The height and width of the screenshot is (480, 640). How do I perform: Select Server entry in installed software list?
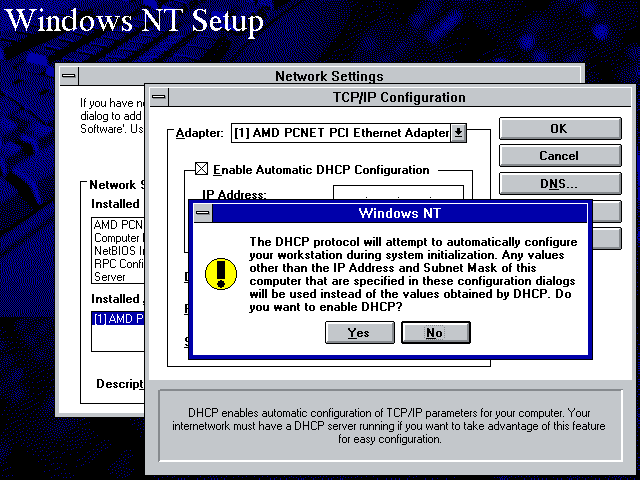[118, 277]
